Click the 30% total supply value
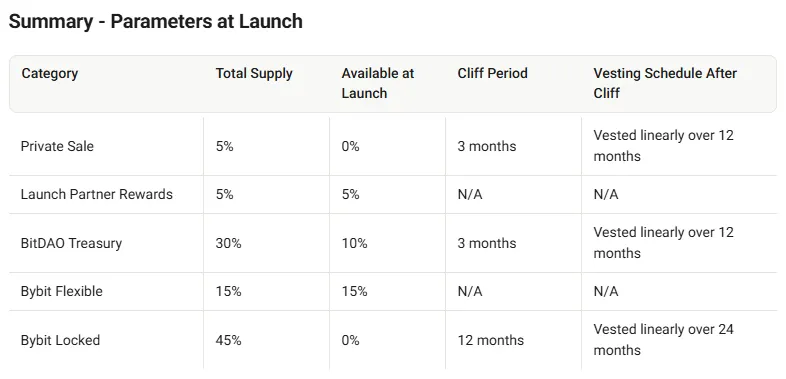The height and width of the screenshot is (379, 786). point(229,243)
